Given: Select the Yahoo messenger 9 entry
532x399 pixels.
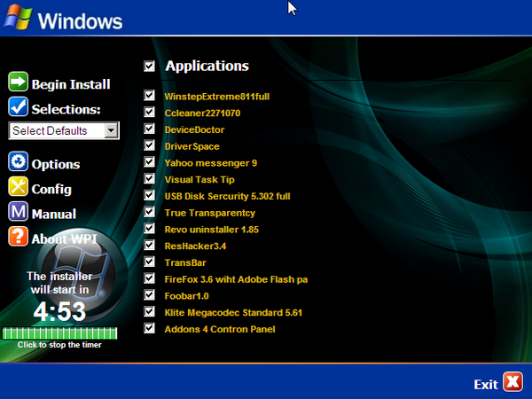Looking at the screenshot, I should [211, 163].
